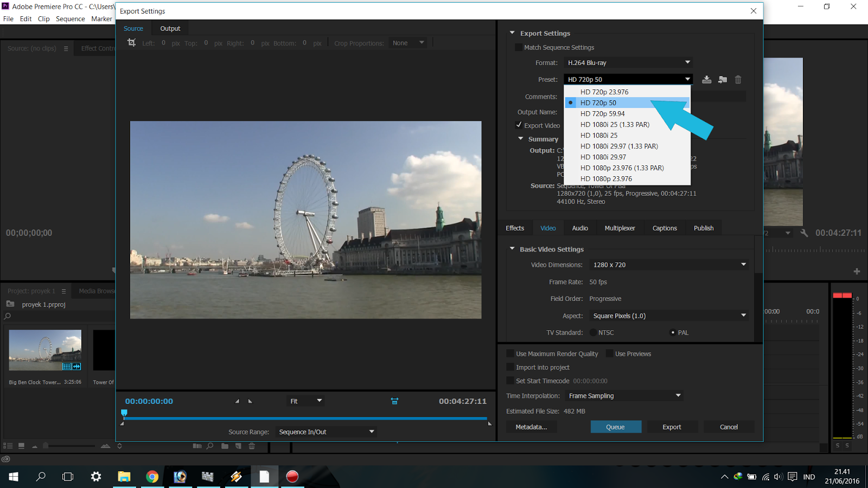Screen dimensions: 868x488
Task: Select the PAL TV standard
Action: 673,332
